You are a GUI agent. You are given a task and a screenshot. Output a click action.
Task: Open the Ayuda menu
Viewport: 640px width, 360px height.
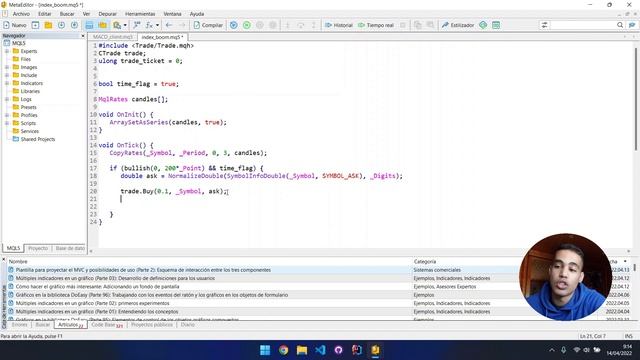[197, 14]
